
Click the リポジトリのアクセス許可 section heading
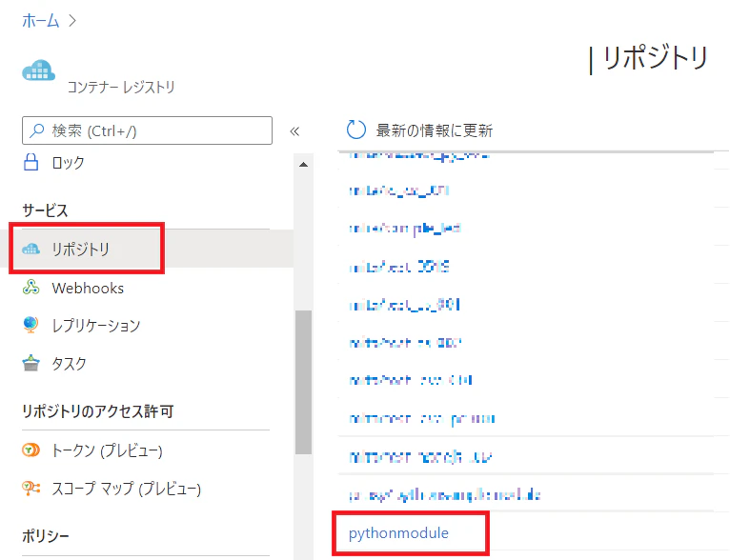[98, 411]
